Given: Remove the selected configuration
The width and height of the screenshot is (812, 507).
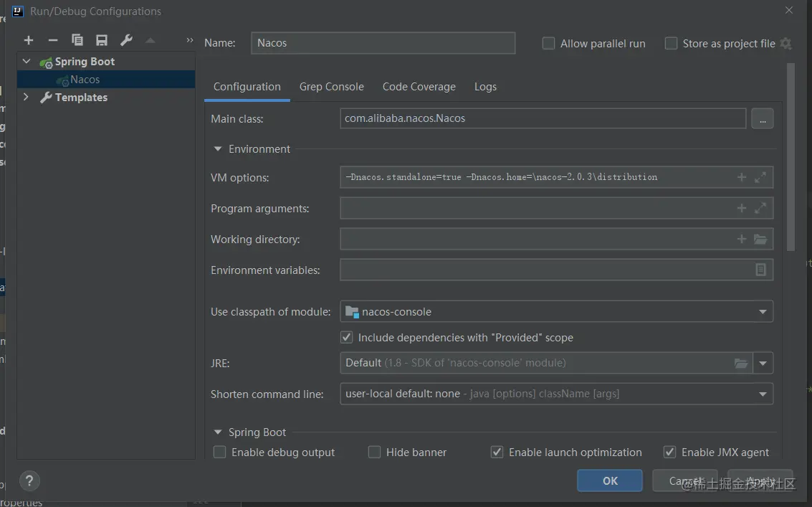Looking at the screenshot, I should point(52,40).
